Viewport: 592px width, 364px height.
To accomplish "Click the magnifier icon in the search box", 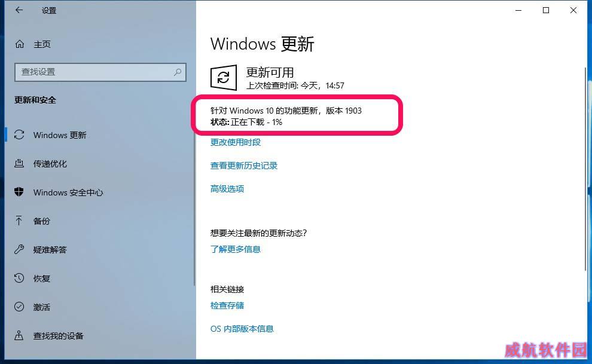I will (x=178, y=72).
